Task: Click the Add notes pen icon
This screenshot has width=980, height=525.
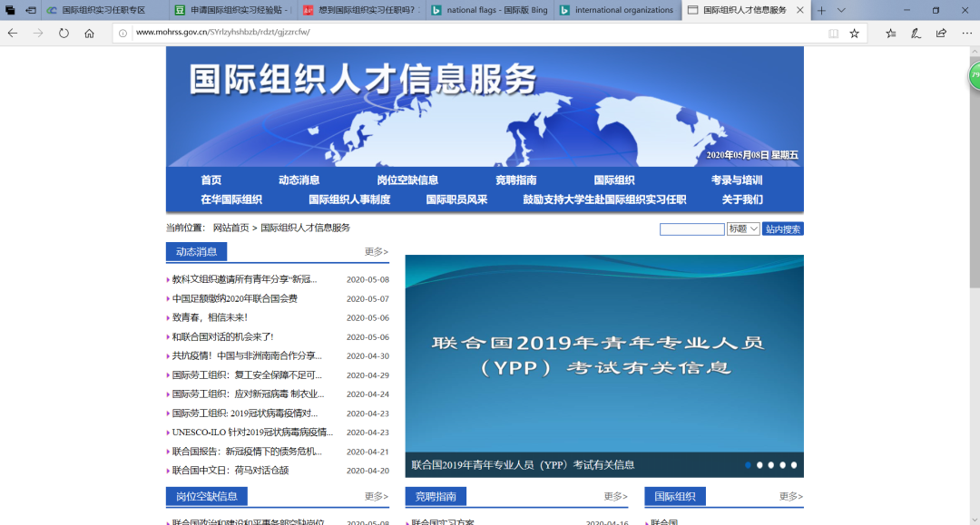Action: [916, 33]
